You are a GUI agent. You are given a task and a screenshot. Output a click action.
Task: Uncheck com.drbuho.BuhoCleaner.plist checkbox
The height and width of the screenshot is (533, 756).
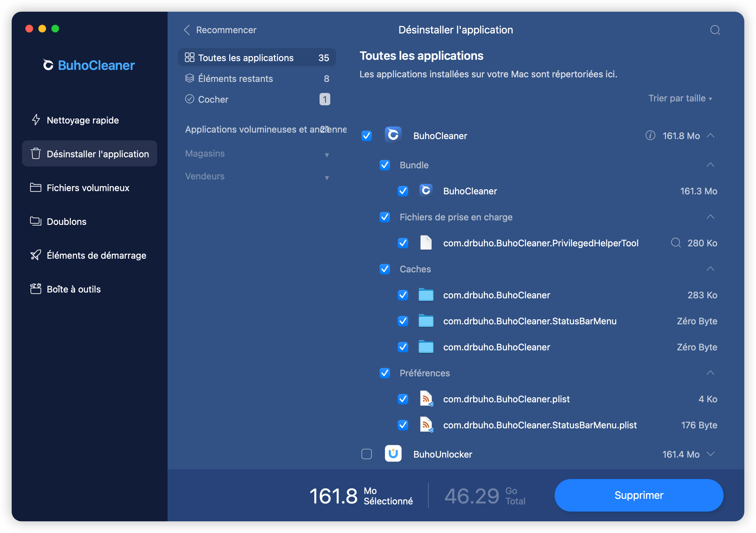click(403, 399)
